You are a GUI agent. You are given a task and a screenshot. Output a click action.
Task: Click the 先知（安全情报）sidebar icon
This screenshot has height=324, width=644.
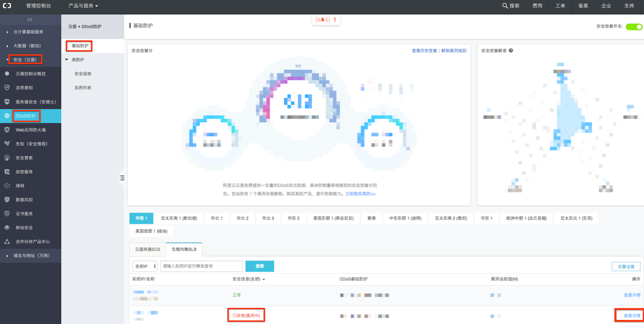7,144
